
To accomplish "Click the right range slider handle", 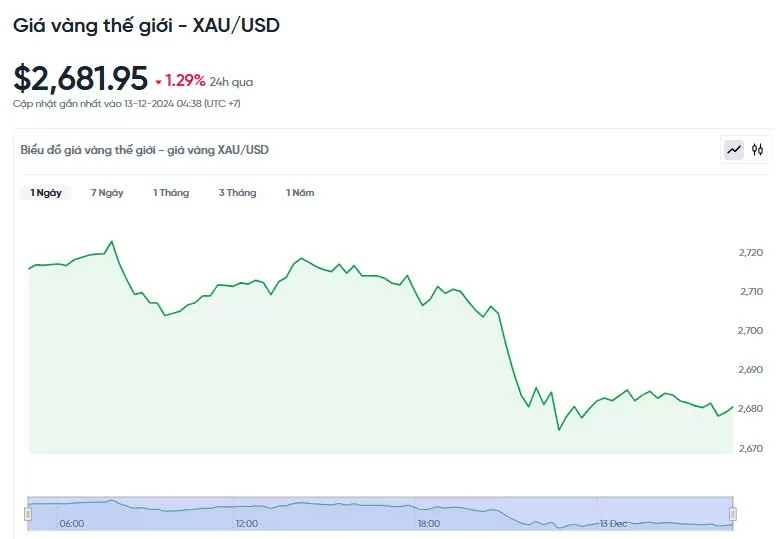I will pyautogui.click(x=733, y=513).
